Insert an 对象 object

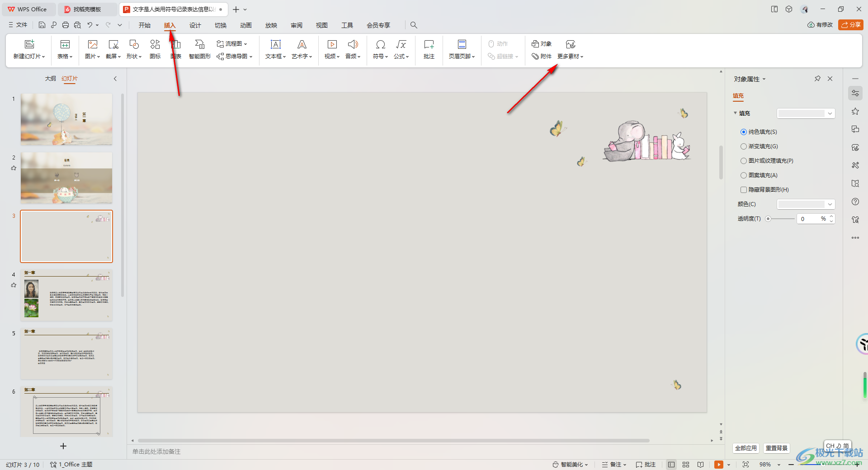pos(542,44)
